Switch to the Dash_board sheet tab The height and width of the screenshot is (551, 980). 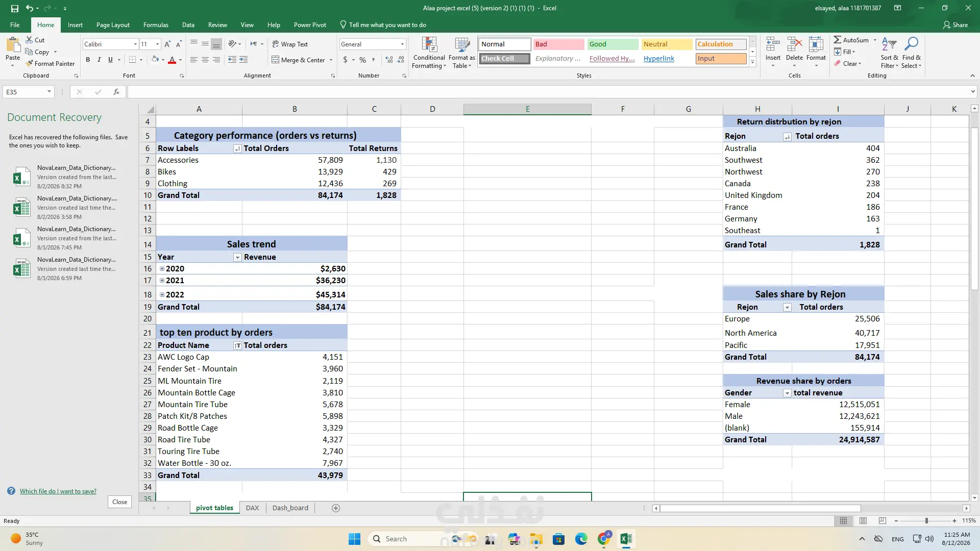pyautogui.click(x=290, y=508)
